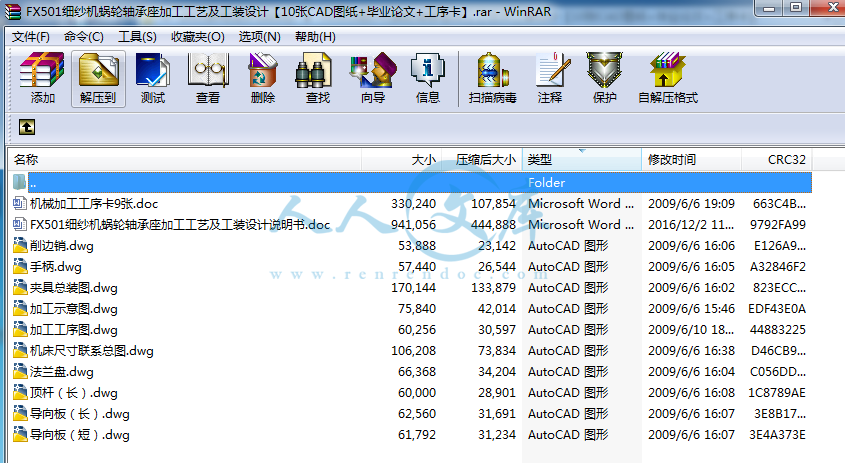Click CRC32 value 1C8789AE
The width and height of the screenshot is (845, 463).
pos(777,393)
